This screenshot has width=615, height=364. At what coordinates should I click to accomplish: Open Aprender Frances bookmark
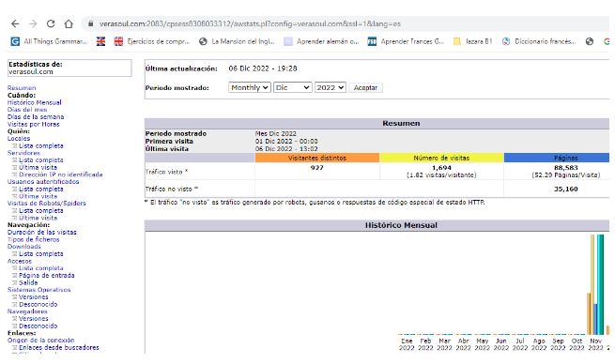(x=406, y=41)
